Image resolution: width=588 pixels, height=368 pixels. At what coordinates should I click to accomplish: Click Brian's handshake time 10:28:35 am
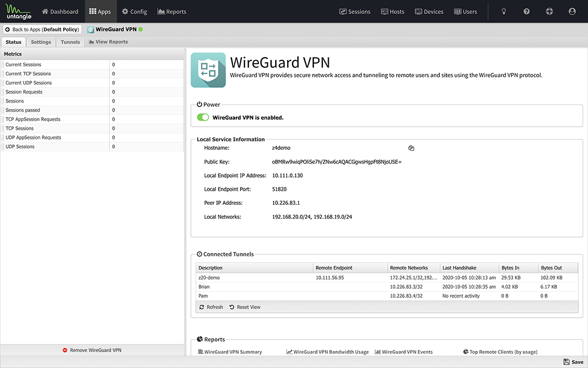(x=469, y=287)
